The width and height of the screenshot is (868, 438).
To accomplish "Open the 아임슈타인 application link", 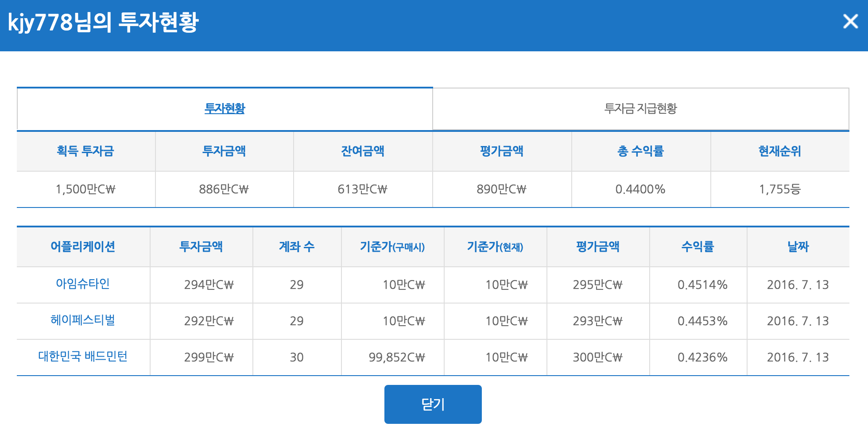I will point(83,284).
